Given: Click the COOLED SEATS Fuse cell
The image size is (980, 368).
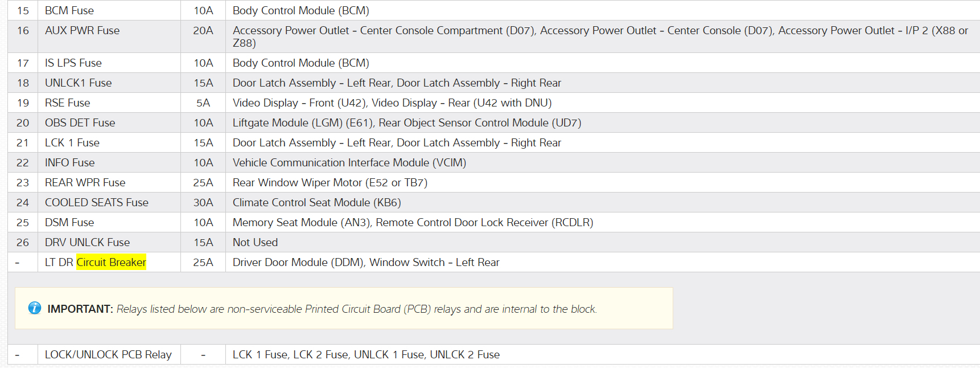Looking at the screenshot, I should tap(96, 202).
